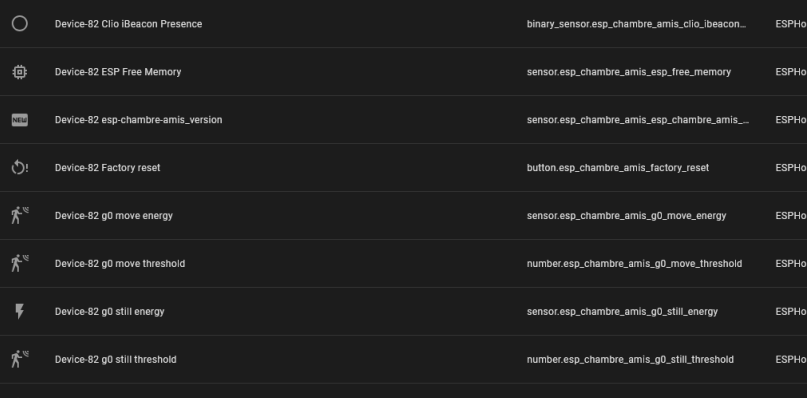This screenshot has width=807, height=398.
Task: Click the restore icon for Factory reset
Action: coord(20,168)
